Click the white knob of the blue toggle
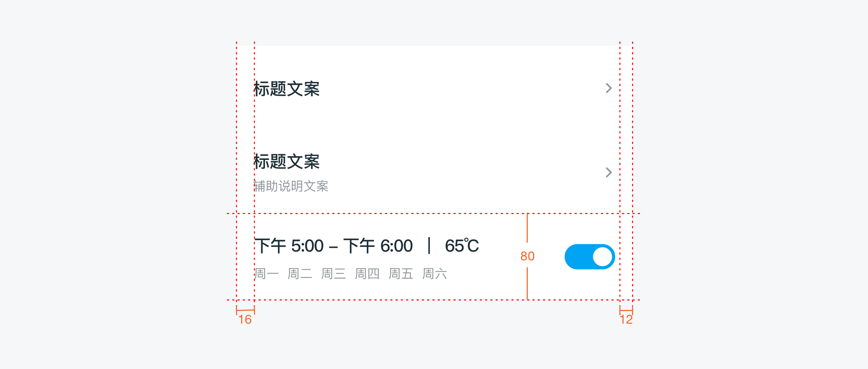868x369 pixels. click(x=603, y=257)
